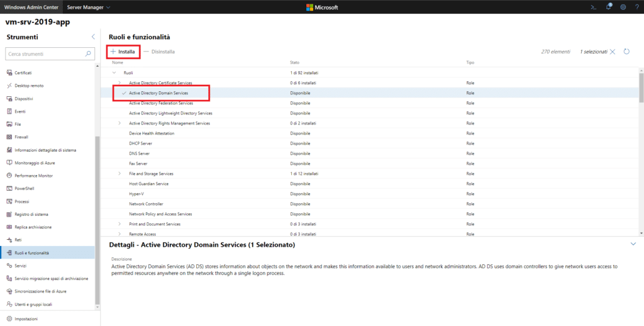The image size is (644, 326).
Task: Open the Server Manager dropdown
Action: point(88,7)
